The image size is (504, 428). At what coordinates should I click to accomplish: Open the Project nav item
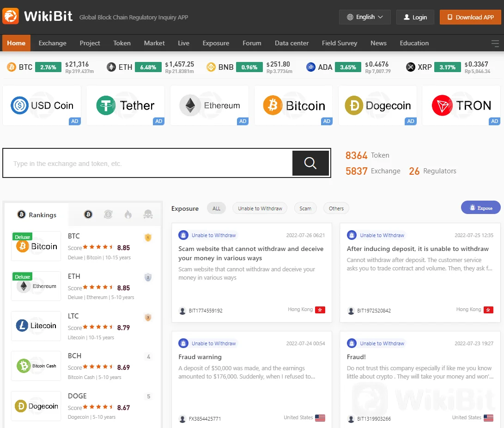click(90, 43)
